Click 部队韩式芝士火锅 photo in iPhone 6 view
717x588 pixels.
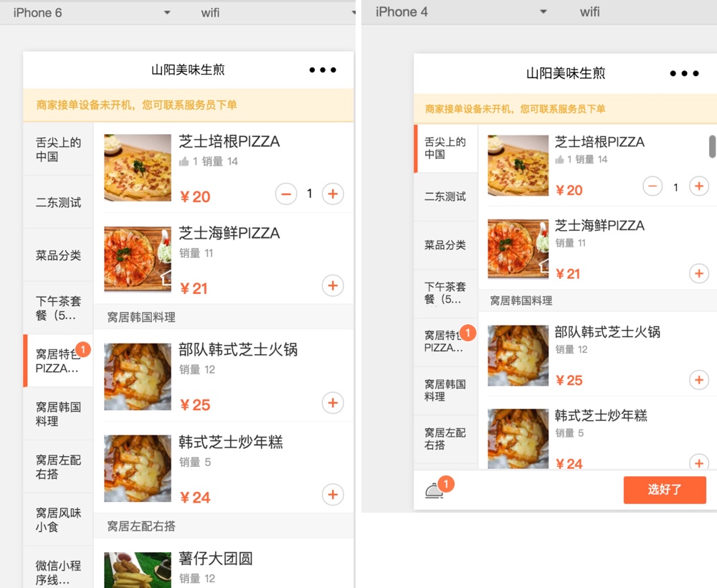[138, 376]
